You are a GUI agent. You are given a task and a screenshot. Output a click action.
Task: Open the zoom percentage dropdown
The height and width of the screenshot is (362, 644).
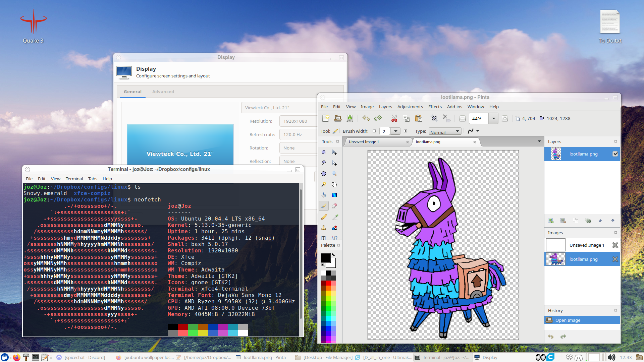click(x=493, y=118)
